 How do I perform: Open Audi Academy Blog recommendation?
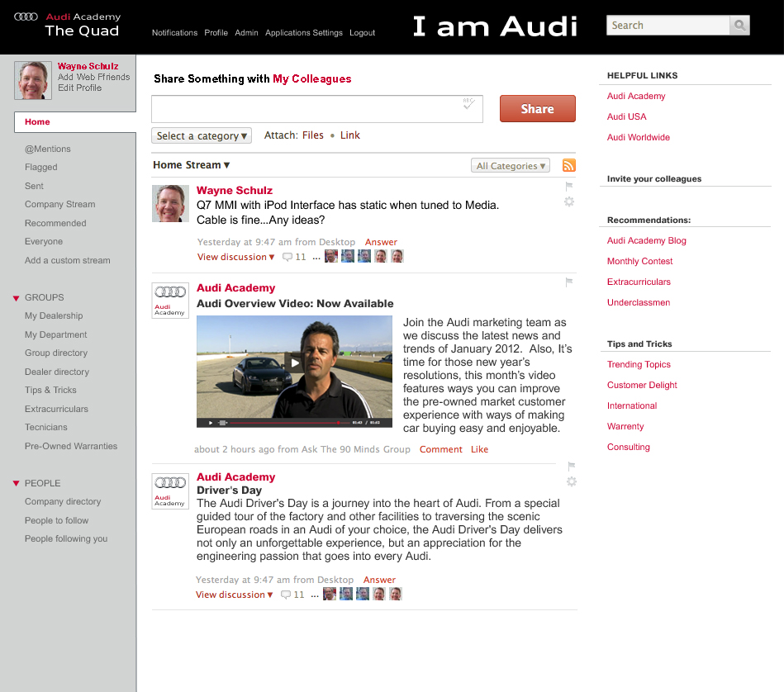coord(647,241)
